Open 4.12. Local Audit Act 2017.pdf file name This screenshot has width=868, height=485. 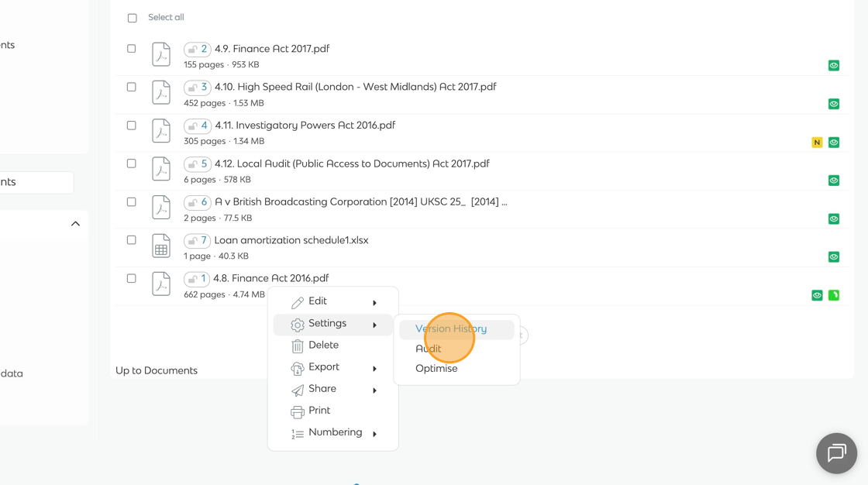click(352, 163)
